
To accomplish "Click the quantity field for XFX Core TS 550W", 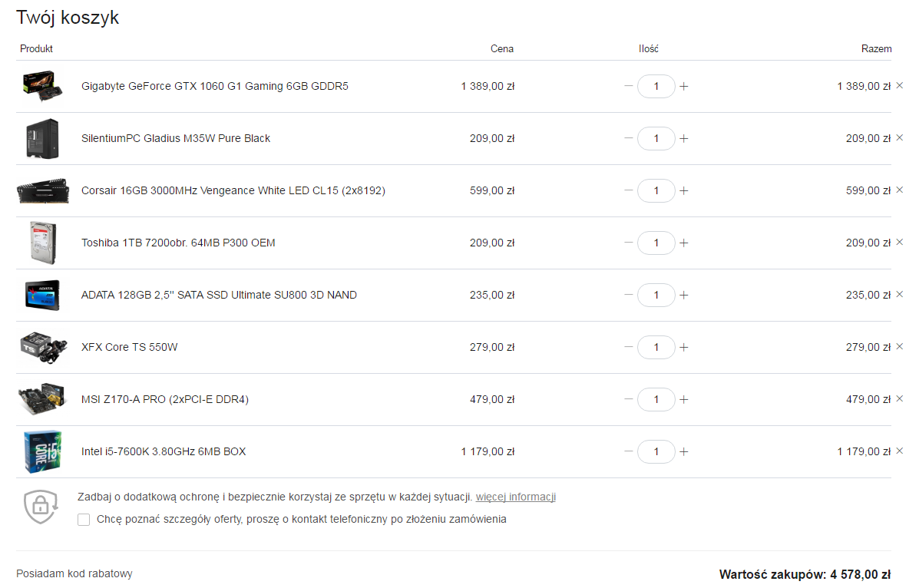I will pyautogui.click(x=656, y=347).
